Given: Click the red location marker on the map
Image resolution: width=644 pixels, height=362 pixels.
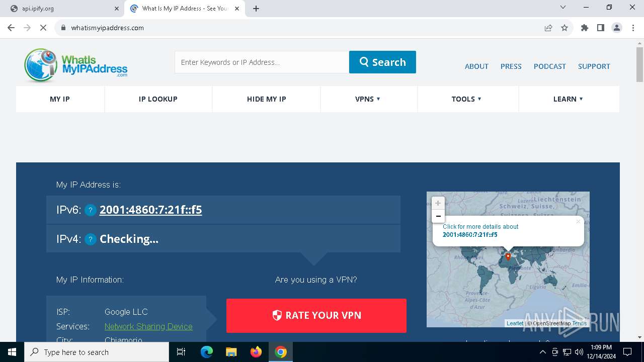Looking at the screenshot, I should tap(508, 256).
